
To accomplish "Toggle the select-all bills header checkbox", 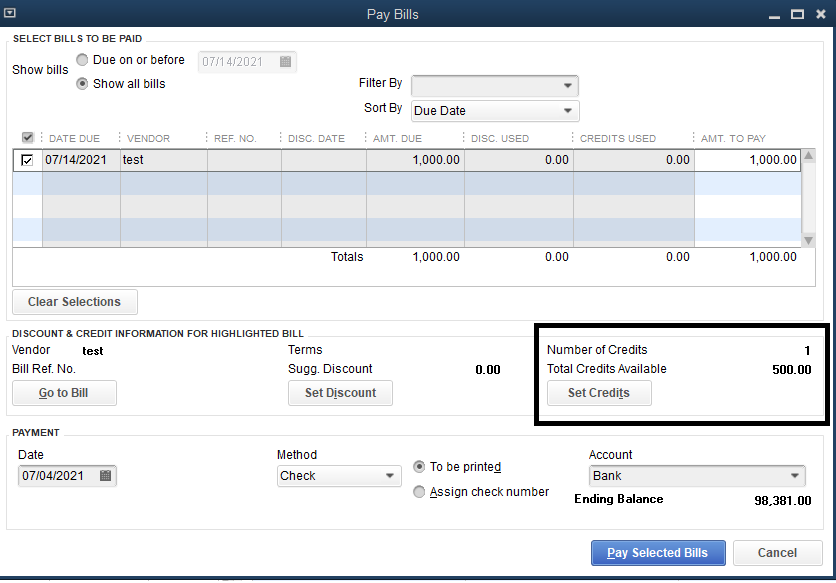I will tap(27, 138).
